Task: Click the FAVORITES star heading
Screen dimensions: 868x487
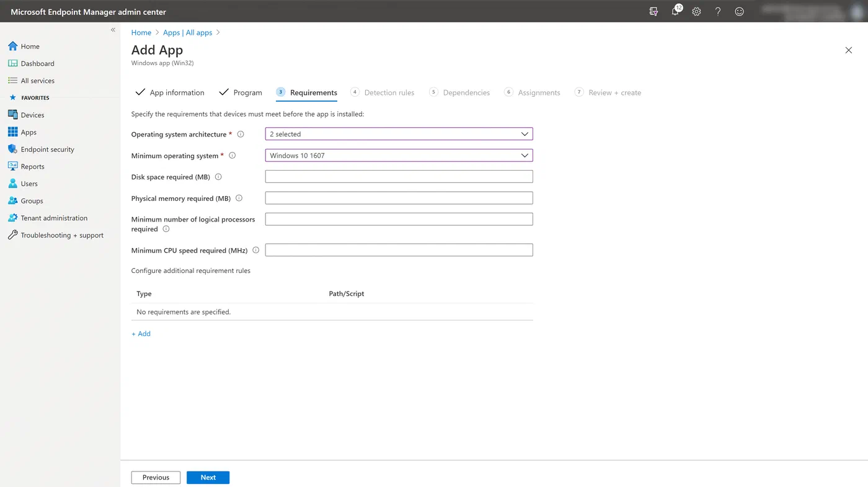Action: point(29,98)
